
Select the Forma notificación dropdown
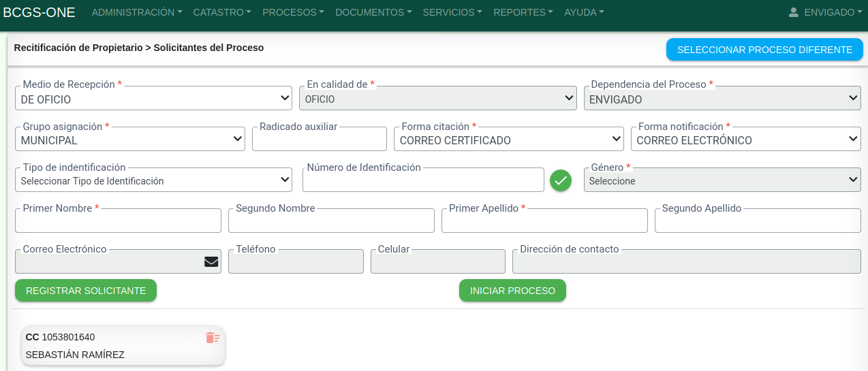pyautogui.click(x=745, y=140)
